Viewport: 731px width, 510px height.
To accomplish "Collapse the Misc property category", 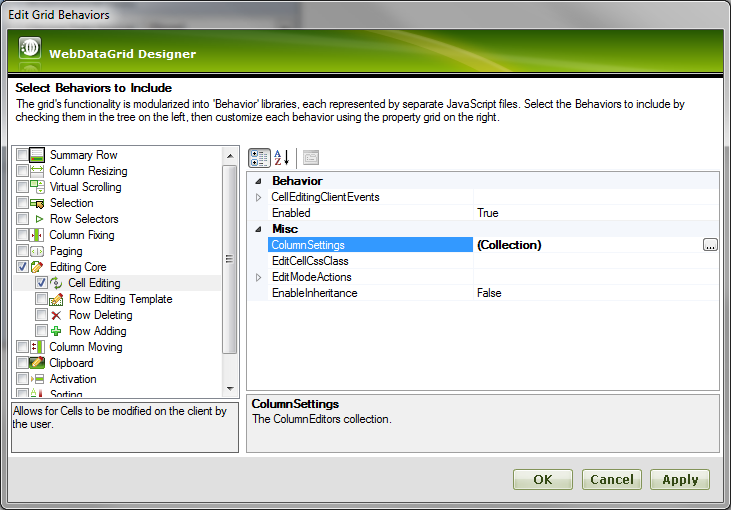I will tap(258, 229).
